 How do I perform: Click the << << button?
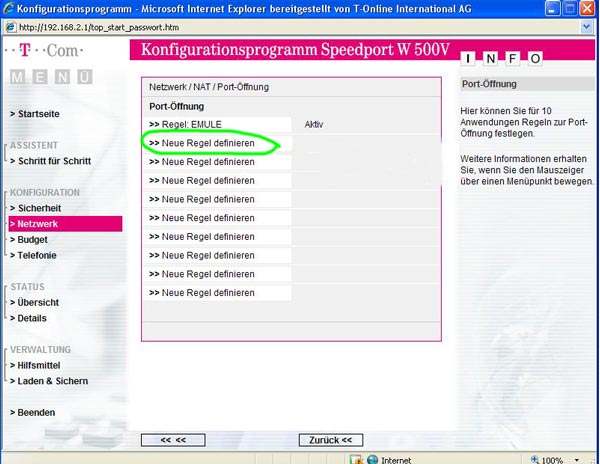coord(173,440)
